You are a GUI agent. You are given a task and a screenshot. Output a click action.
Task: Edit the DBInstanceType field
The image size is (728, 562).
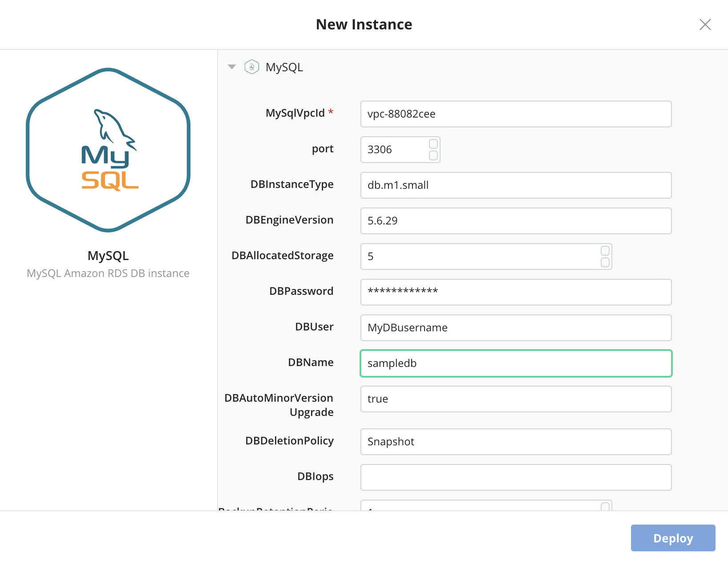pyautogui.click(x=516, y=185)
